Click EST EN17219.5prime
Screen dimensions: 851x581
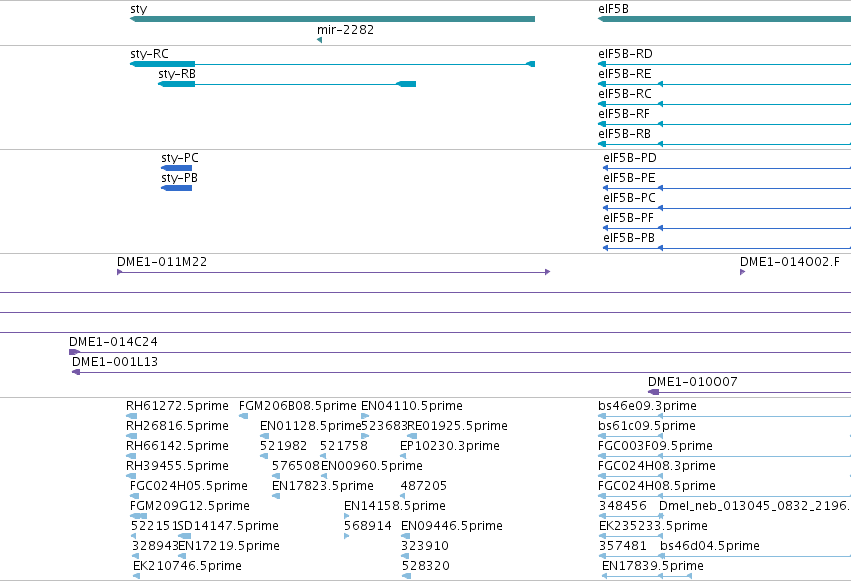[228, 547]
